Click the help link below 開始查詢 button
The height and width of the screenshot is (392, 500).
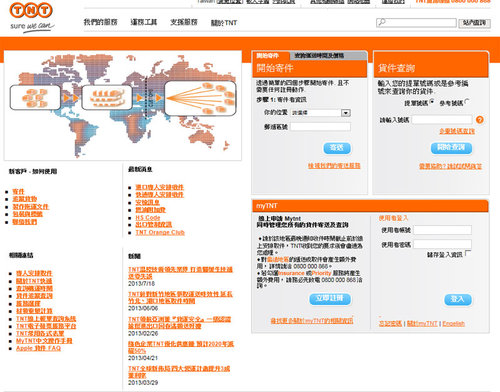pyautogui.click(x=450, y=166)
